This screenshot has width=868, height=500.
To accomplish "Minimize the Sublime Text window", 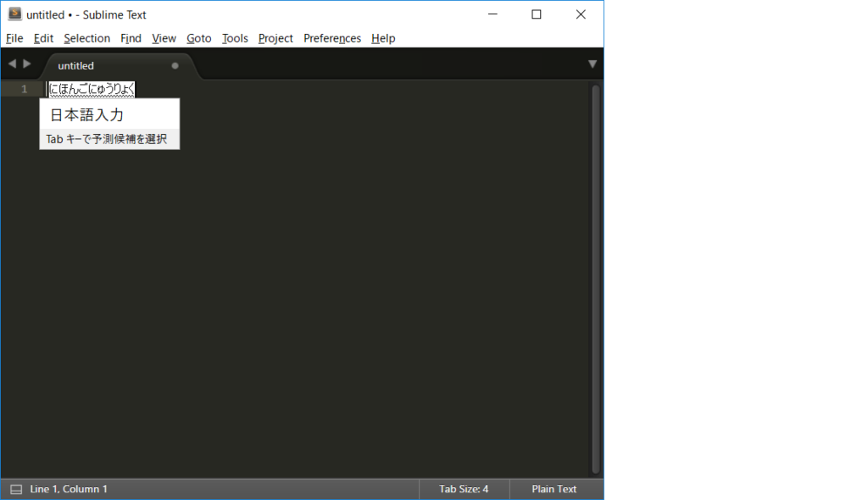I will [492, 14].
